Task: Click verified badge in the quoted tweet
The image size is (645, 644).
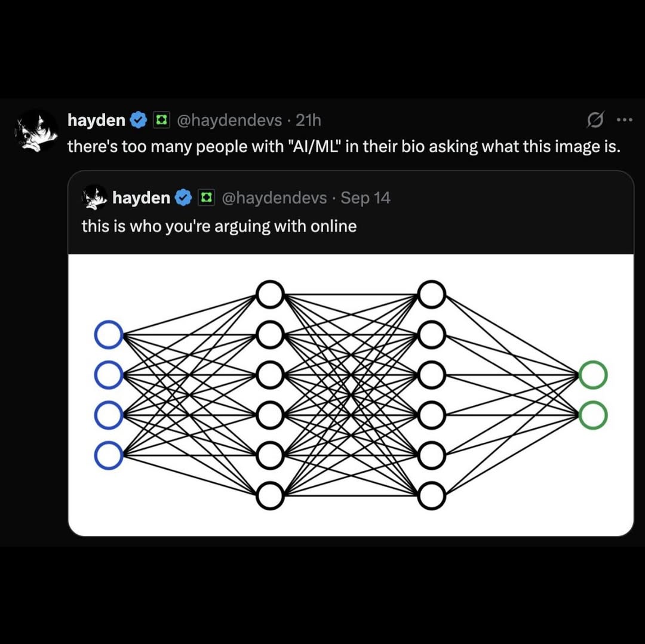Action: [183, 198]
